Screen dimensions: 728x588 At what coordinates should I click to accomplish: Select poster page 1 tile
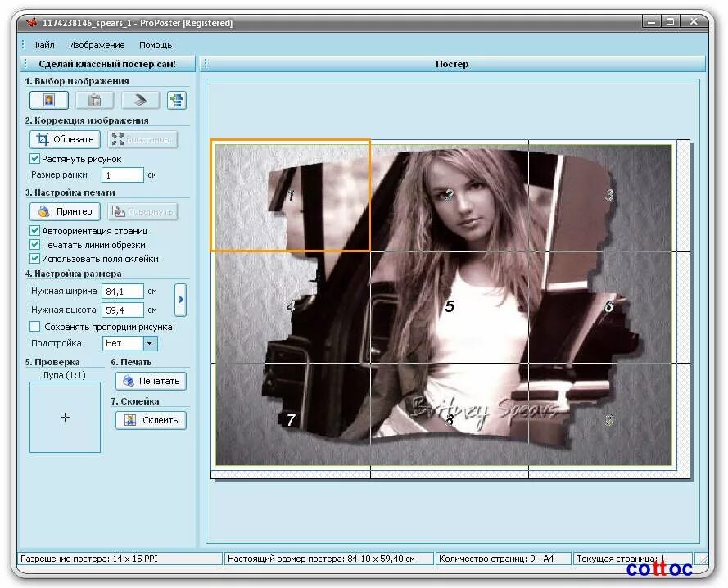(x=291, y=196)
